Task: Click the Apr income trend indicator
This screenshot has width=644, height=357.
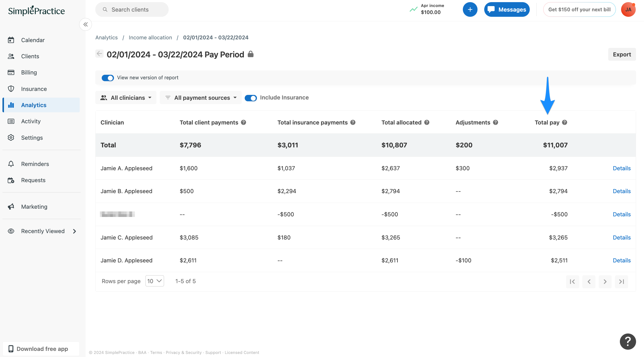Action: [413, 9]
